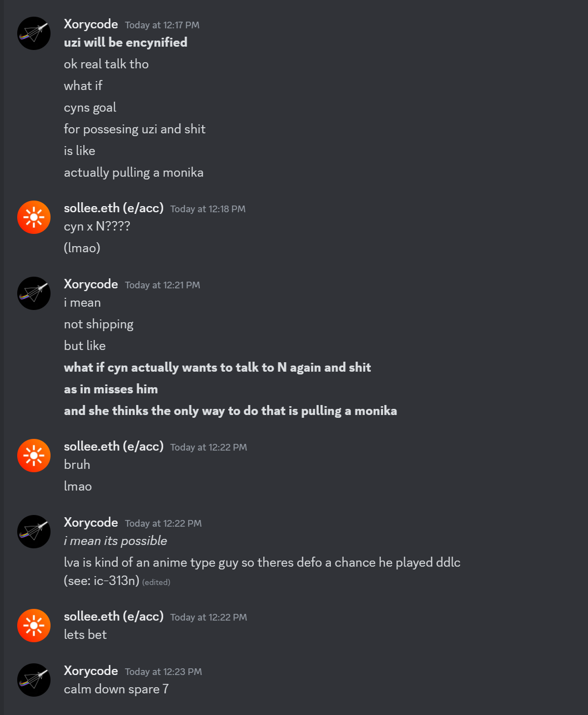This screenshot has height=715, width=588.
Task: Click the 'calm down spare 7' message
Action: pyautogui.click(x=116, y=689)
